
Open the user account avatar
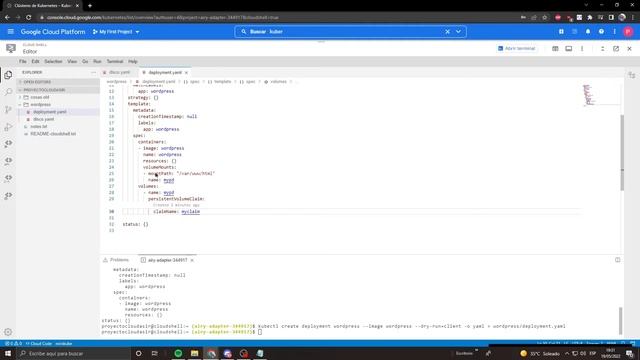click(x=628, y=31)
